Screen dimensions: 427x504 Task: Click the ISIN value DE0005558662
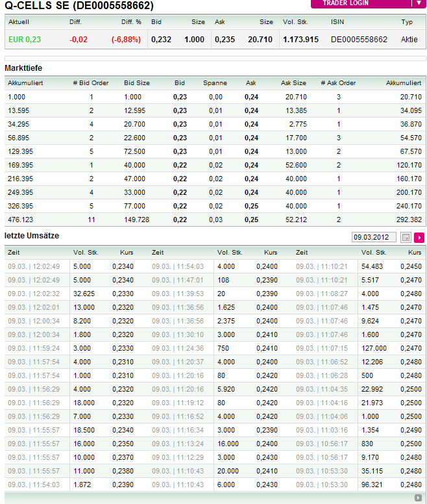coord(359,40)
